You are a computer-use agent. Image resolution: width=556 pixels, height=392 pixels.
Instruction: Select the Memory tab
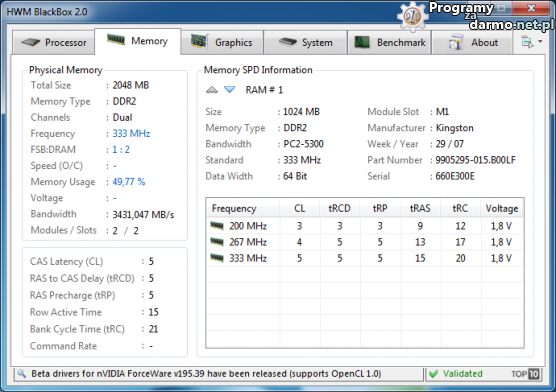[138, 41]
